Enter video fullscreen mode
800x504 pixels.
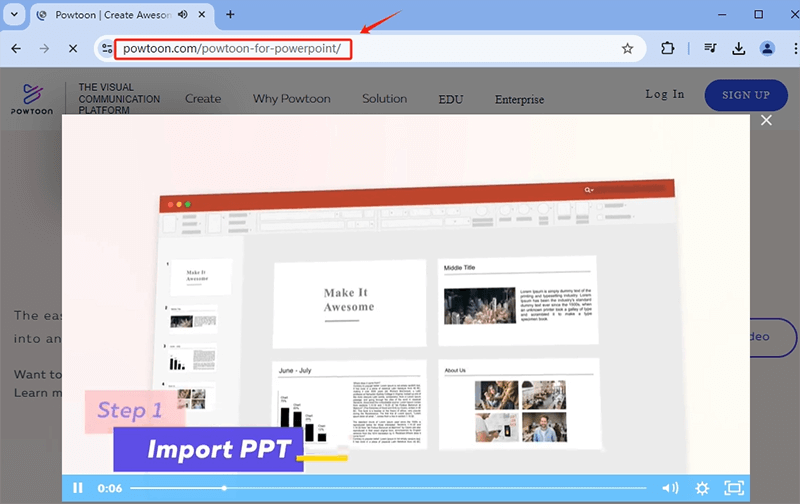coord(734,488)
